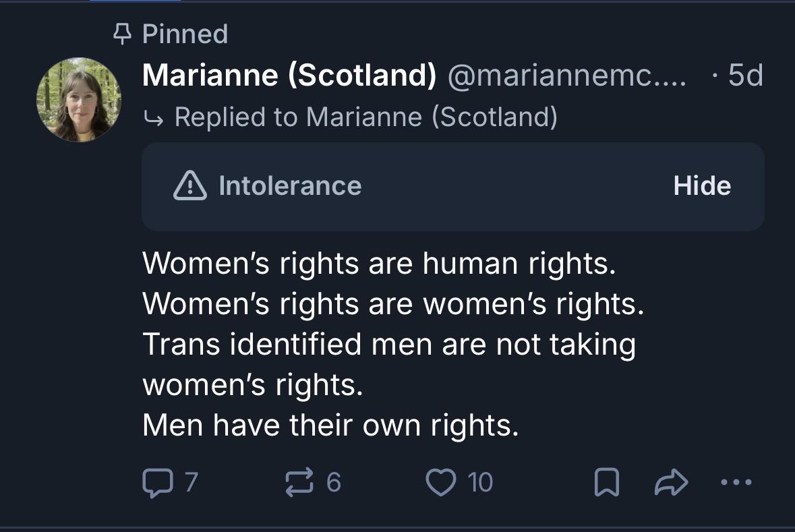Click the Intolerance label text
Image resolution: width=795 pixels, height=532 pixels.
click(x=290, y=185)
